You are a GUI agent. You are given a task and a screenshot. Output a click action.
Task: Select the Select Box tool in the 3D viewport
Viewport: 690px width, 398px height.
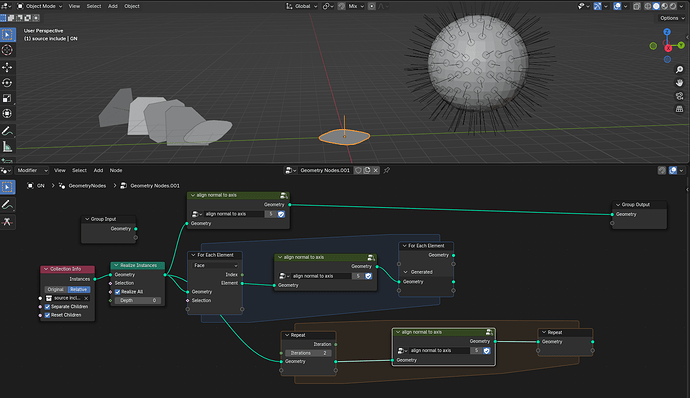coord(7,34)
